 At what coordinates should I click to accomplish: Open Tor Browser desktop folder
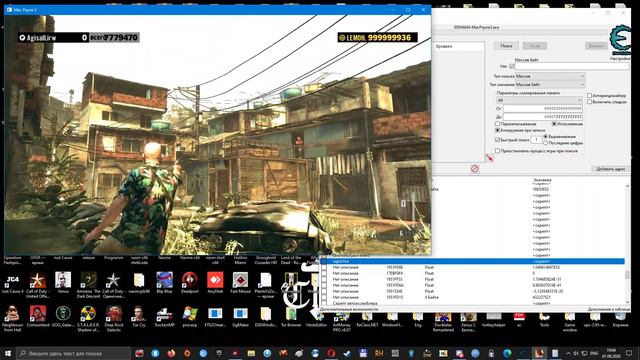[x=291, y=316]
